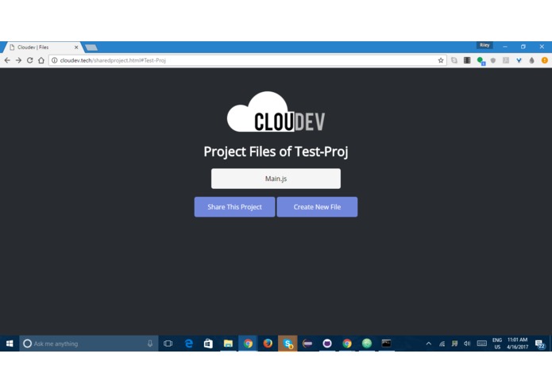This screenshot has width=552, height=392.
Task: Open Microsoft Edge from the taskbar
Action: coord(189,344)
